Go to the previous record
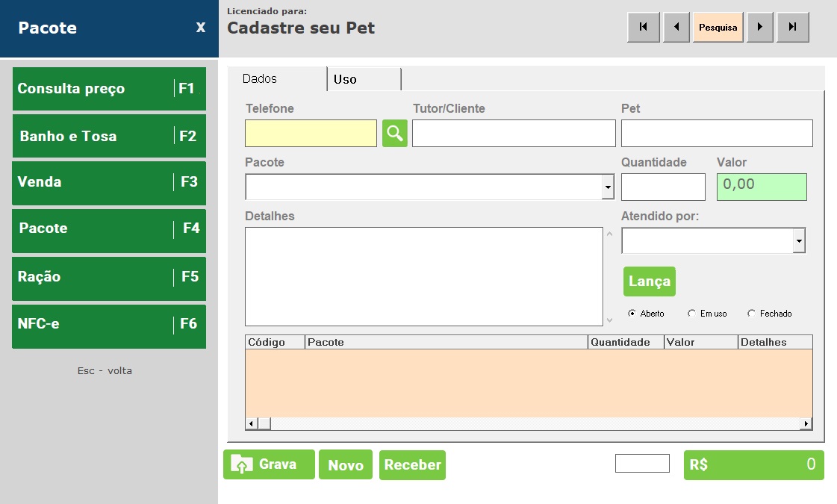This screenshot has height=504, width=837. [676, 28]
